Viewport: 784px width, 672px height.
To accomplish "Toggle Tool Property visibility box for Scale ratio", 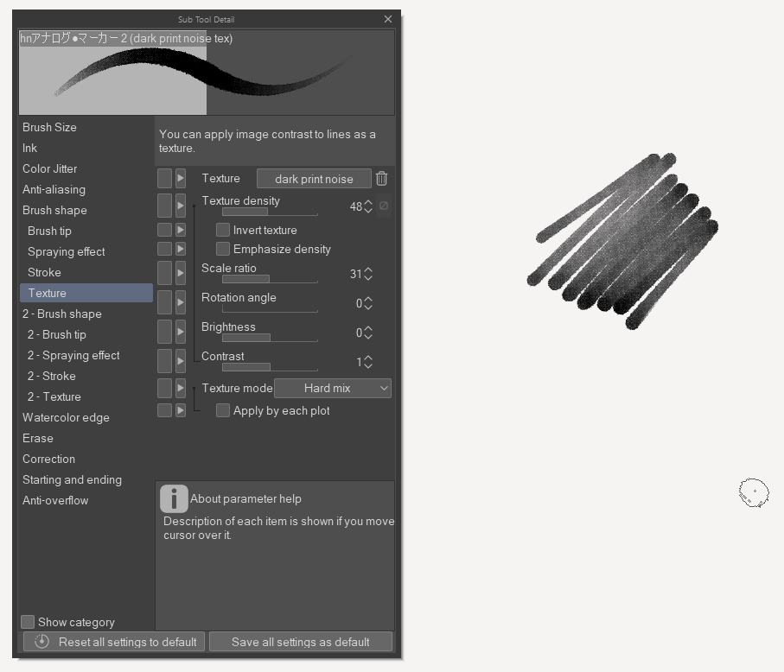I will click(164, 273).
